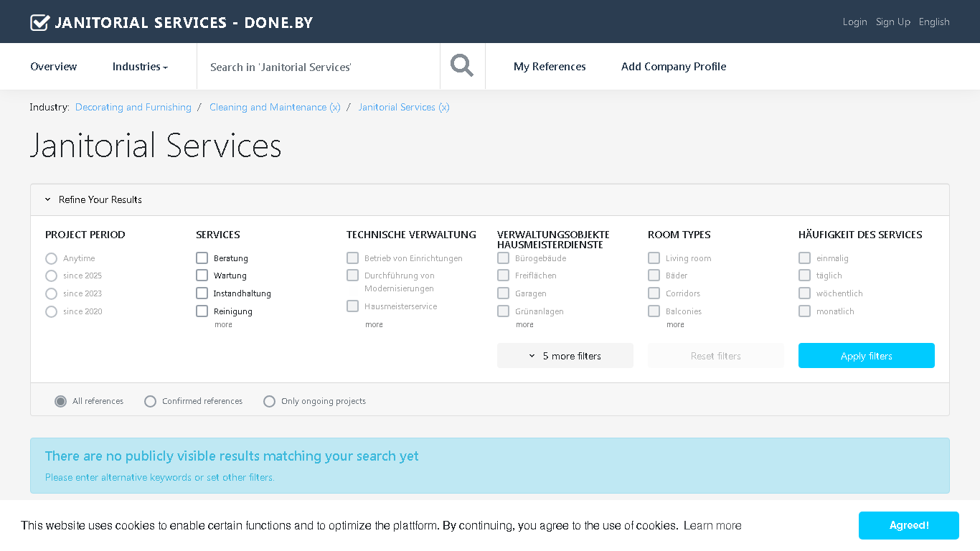Show more options under Services
The height and width of the screenshot is (551, 980).
pos(223,325)
